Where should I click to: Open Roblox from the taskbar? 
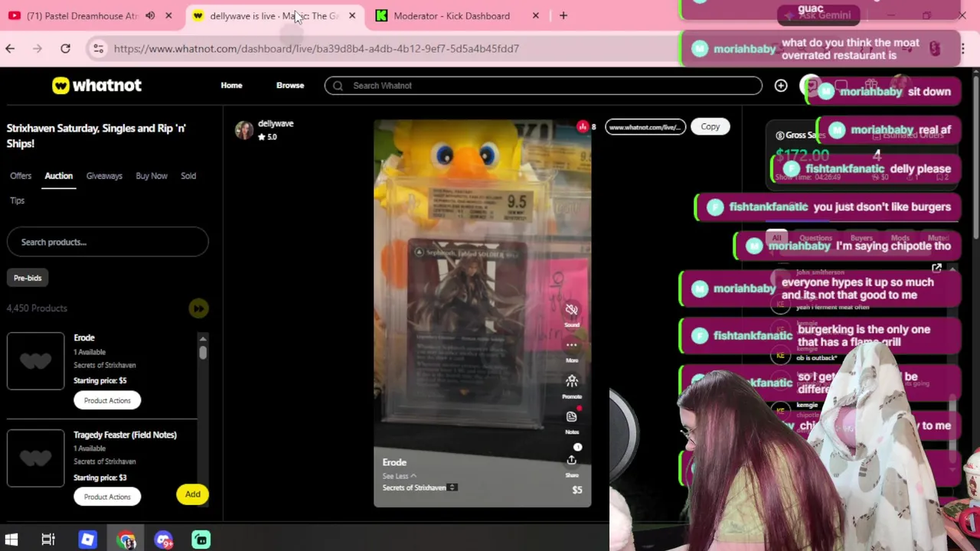click(87, 540)
